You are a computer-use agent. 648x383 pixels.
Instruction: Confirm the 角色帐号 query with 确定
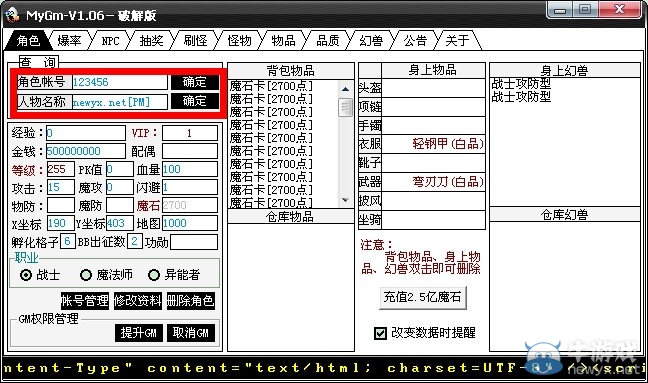pyautogui.click(x=195, y=82)
